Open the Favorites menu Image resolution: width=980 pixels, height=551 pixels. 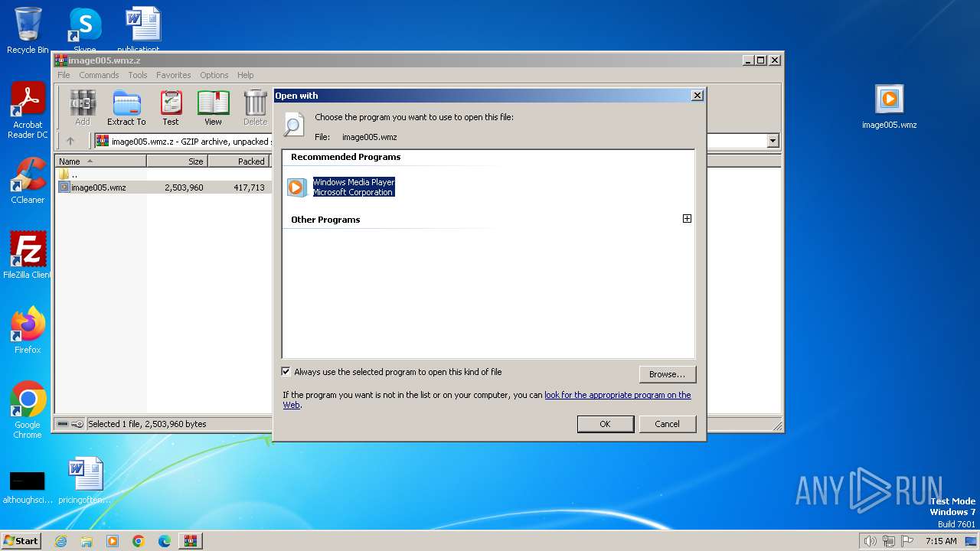174,75
